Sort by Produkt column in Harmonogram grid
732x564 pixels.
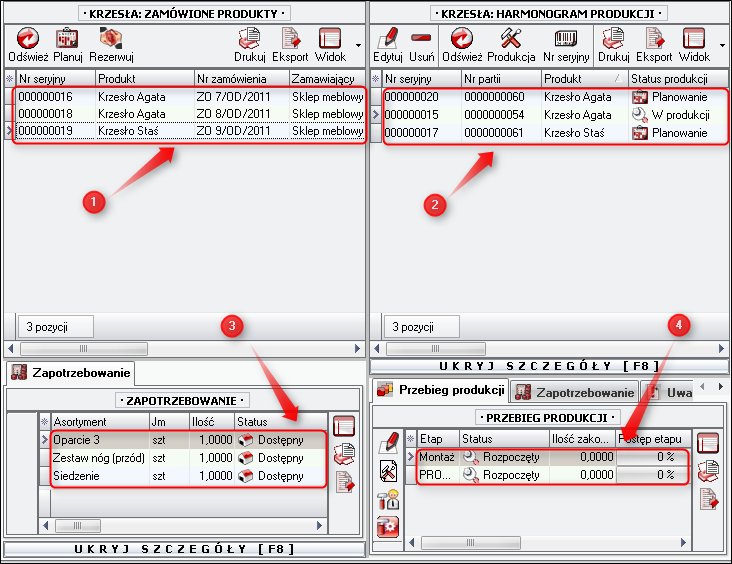tap(584, 78)
